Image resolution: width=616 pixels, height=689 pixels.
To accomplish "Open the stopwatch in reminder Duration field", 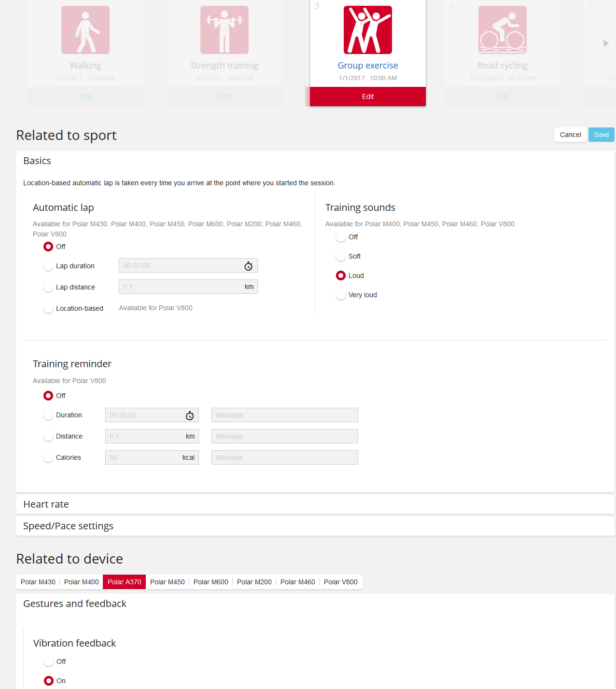I will point(190,415).
